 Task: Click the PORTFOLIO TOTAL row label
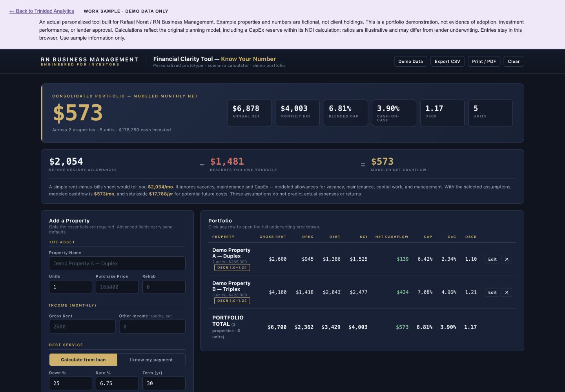click(228, 321)
